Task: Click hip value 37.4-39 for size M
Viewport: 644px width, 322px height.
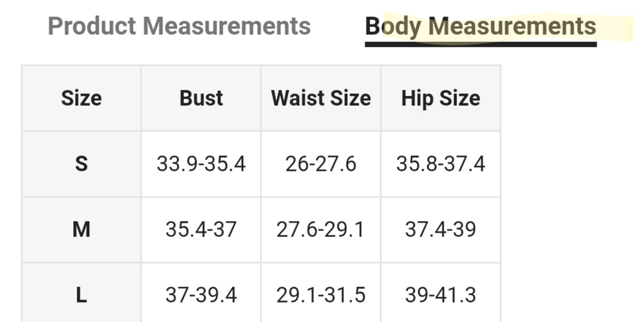Action: click(x=441, y=229)
